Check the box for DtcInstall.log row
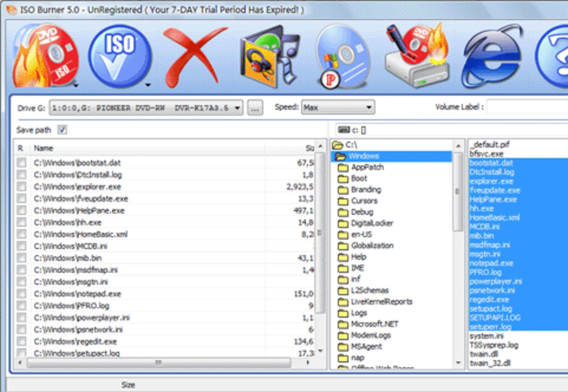This screenshot has width=568, height=392. point(22,174)
